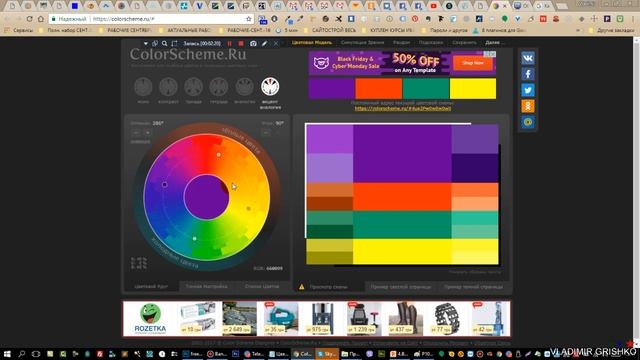Click the dark indigo preview block
Viewport: 640px width, 360px height.
475,168
